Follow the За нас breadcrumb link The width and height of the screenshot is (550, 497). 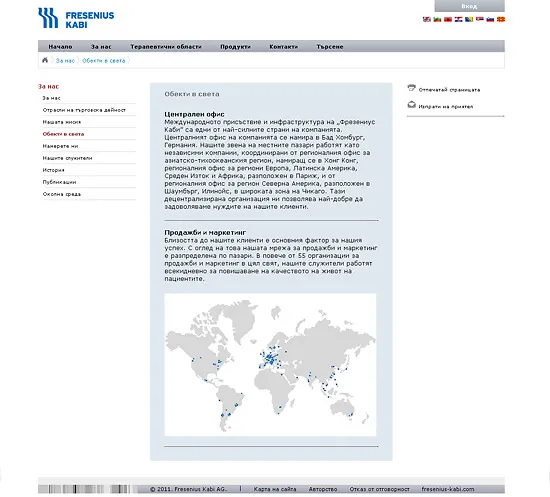pyautogui.click(x=65, y=61)
